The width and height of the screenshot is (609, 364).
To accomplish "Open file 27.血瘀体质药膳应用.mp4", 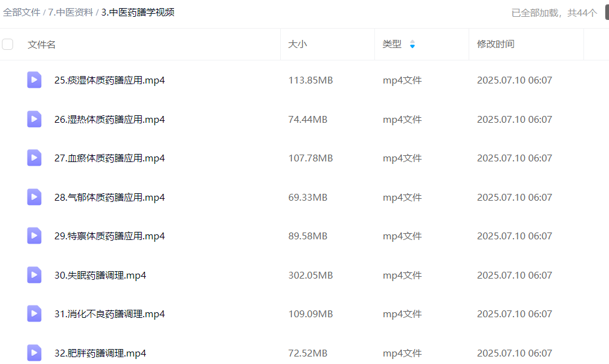I will (x=109, y=158).
